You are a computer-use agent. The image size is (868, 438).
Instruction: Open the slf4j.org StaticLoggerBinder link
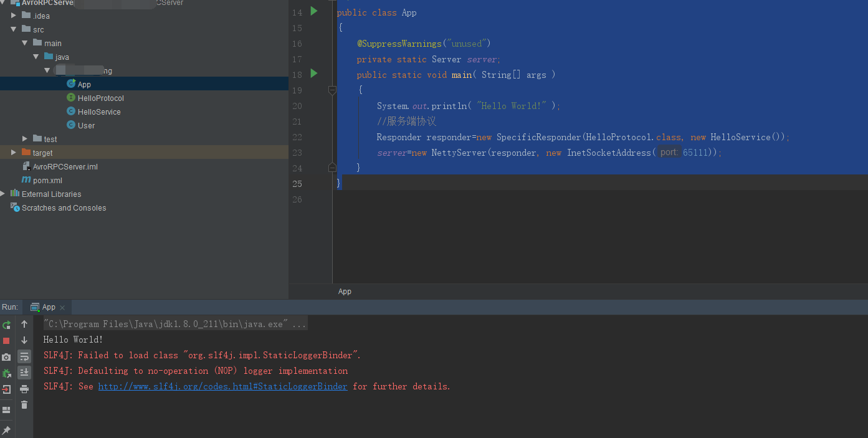coord(222,386)
